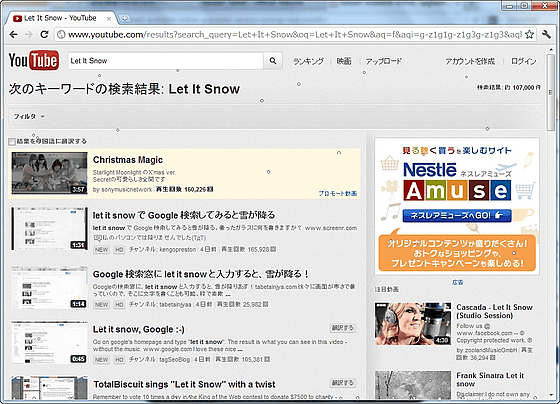The width and height of the screenshot is (560, 404).
Task: Open the TotalBiscuit video thumbnail
Action: pyautogui.click(x=49, y=388)
